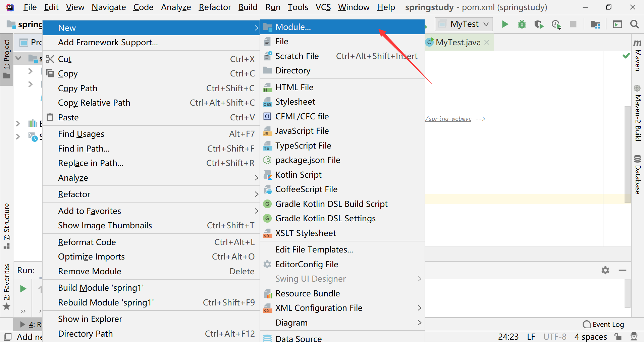Click Reformat Code menu entry
This screenshot has width=644, height=342.
coord(151,242)
